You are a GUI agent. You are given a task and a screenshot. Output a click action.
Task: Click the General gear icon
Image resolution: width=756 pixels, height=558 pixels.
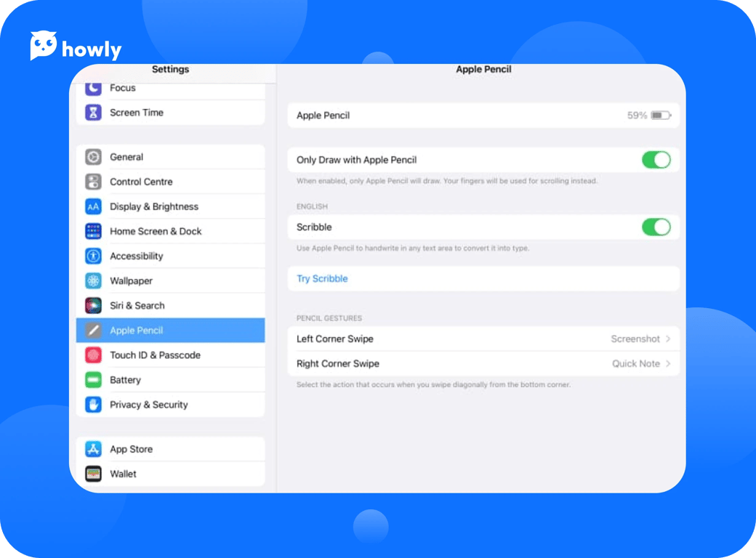point(93,157)
